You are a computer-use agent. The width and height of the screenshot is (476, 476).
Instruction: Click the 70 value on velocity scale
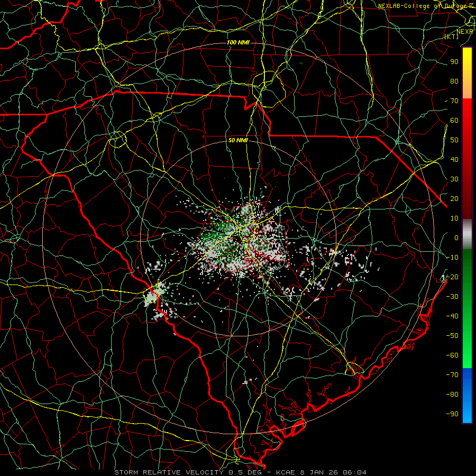[x=454, y=101]
